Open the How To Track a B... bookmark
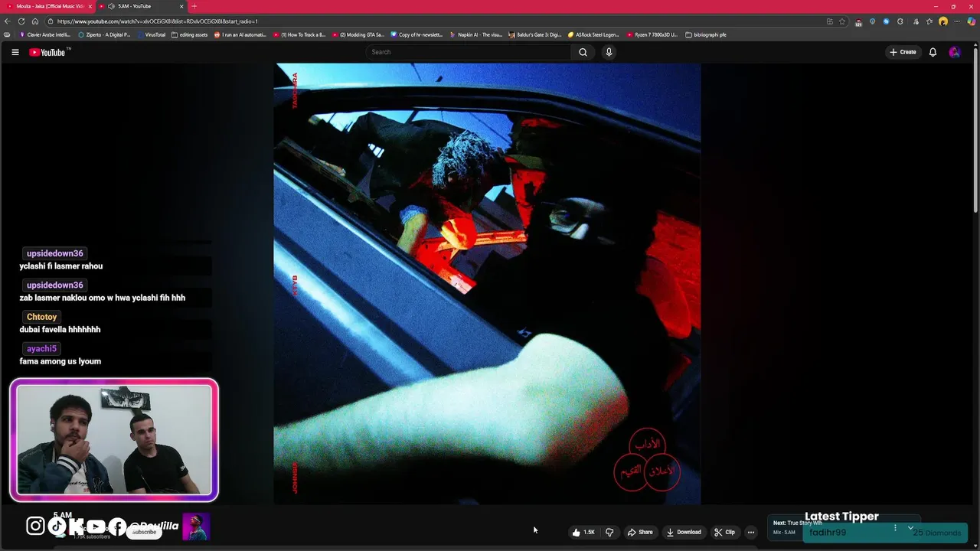Screen dimensions: 980x551 (x=299, y=34)
